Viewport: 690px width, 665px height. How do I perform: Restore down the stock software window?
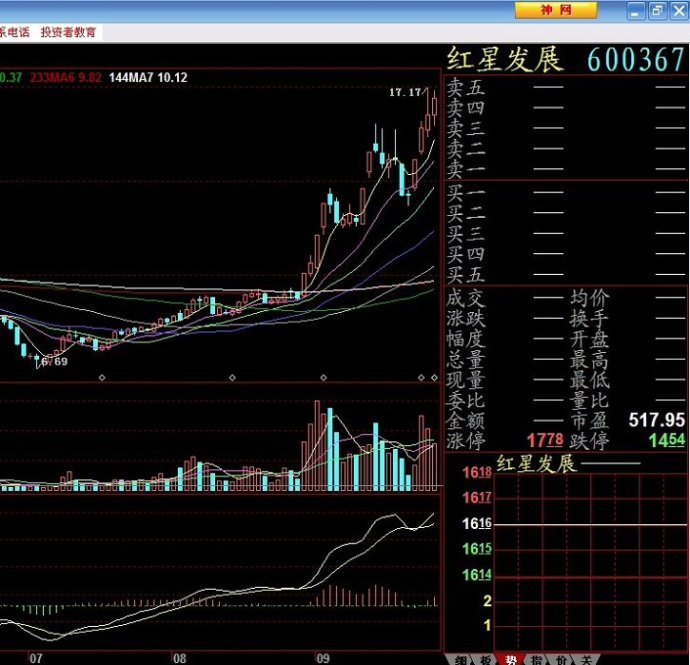coord(657,11)
